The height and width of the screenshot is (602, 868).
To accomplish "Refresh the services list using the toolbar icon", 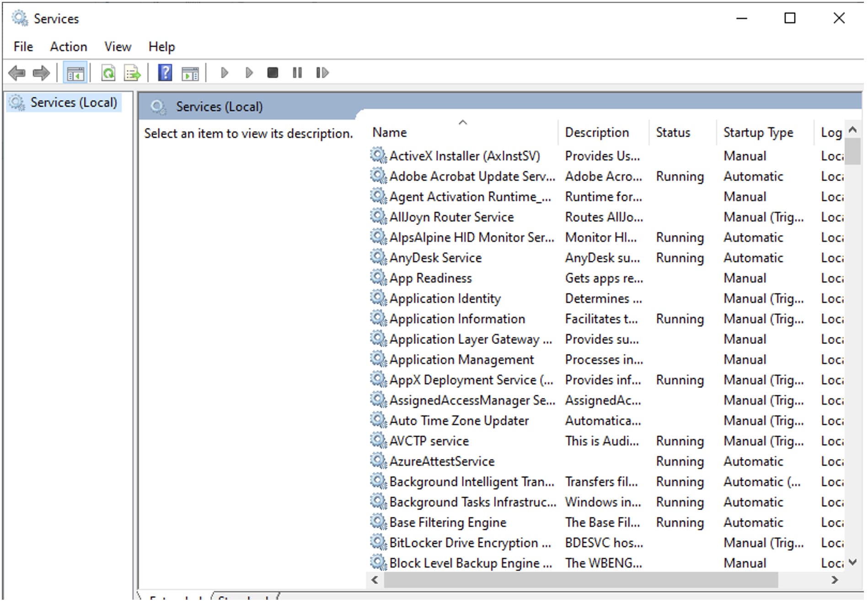I will pos(108,73).
